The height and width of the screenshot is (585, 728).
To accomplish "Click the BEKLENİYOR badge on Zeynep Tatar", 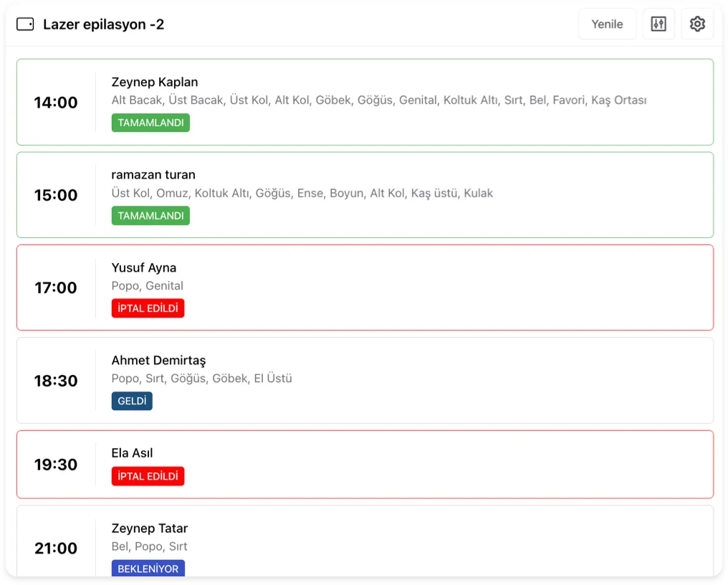I will pyautogui.click(x=148, y=568).
